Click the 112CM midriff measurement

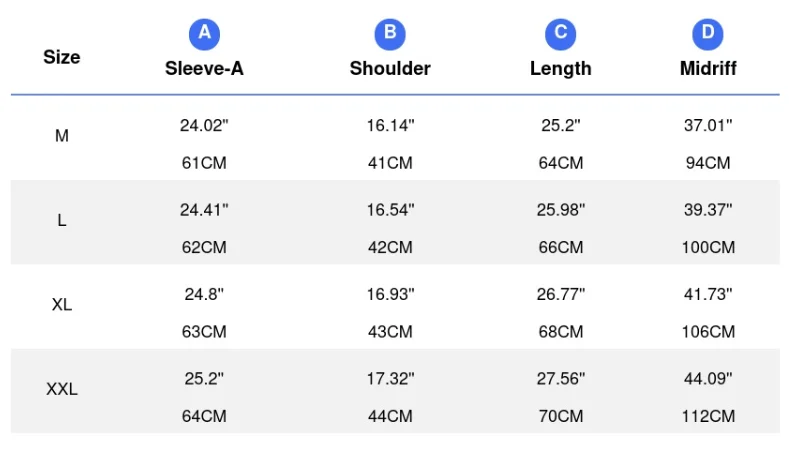click(x=708, y=416)
